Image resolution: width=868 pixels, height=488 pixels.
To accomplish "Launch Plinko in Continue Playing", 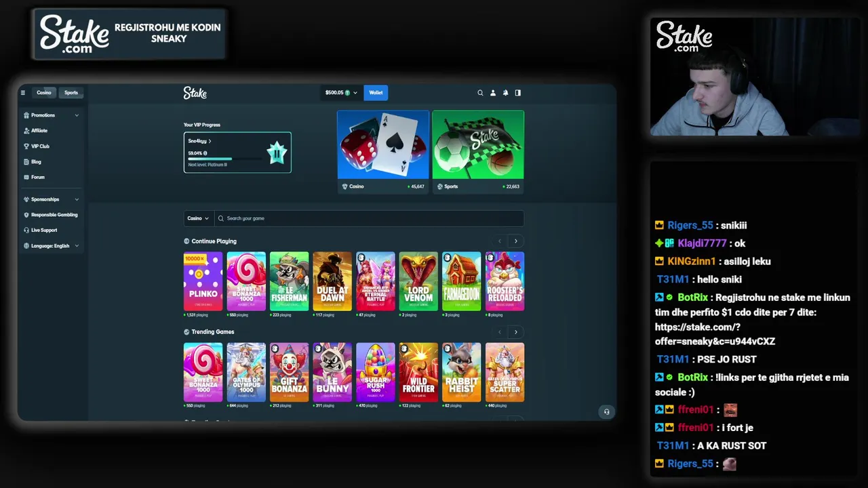I will pyautogui.click(x=203, y=281).
